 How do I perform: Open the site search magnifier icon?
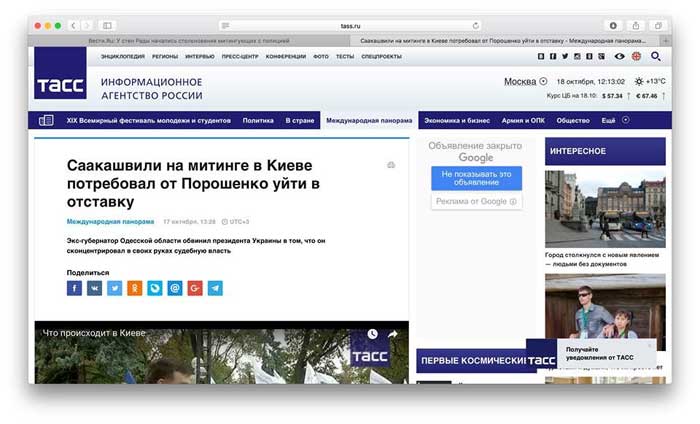[x=656, y=57]
